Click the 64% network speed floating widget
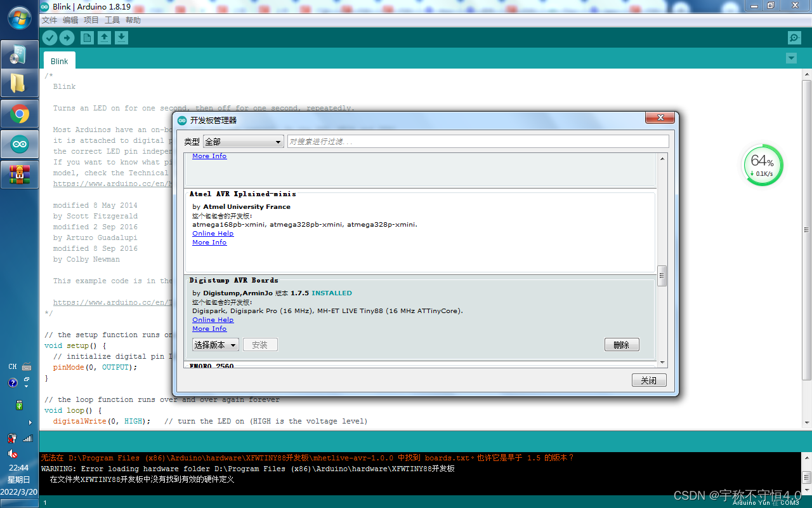 [763, 165]
